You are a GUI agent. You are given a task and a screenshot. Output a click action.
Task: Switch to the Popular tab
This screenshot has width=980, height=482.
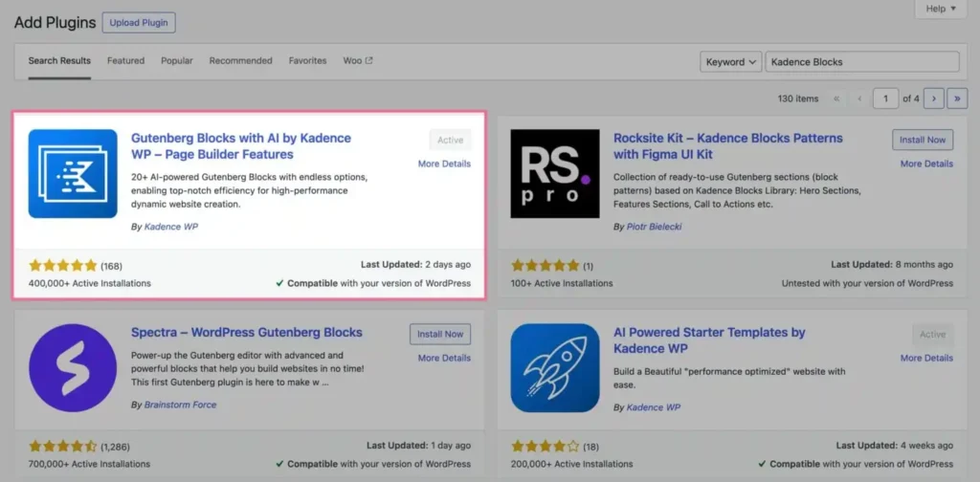[177, 61]
